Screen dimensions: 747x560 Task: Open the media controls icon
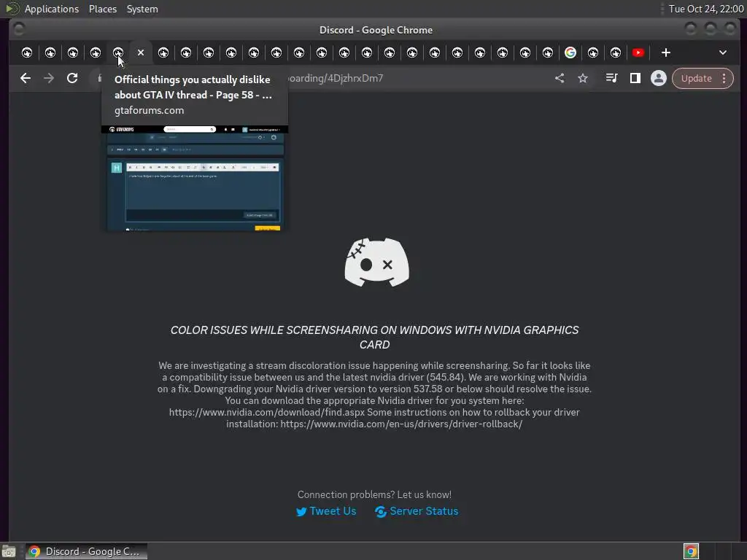pos(612,78)
